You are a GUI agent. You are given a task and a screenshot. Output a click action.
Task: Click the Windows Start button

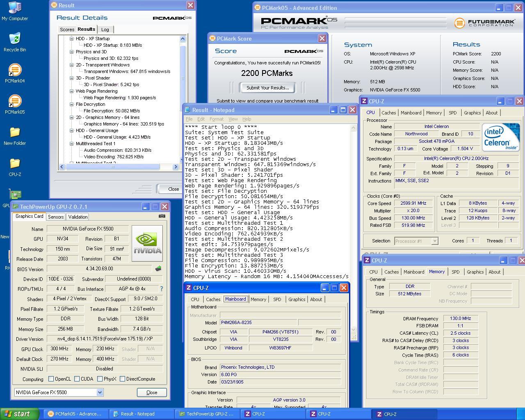point(20,414)
